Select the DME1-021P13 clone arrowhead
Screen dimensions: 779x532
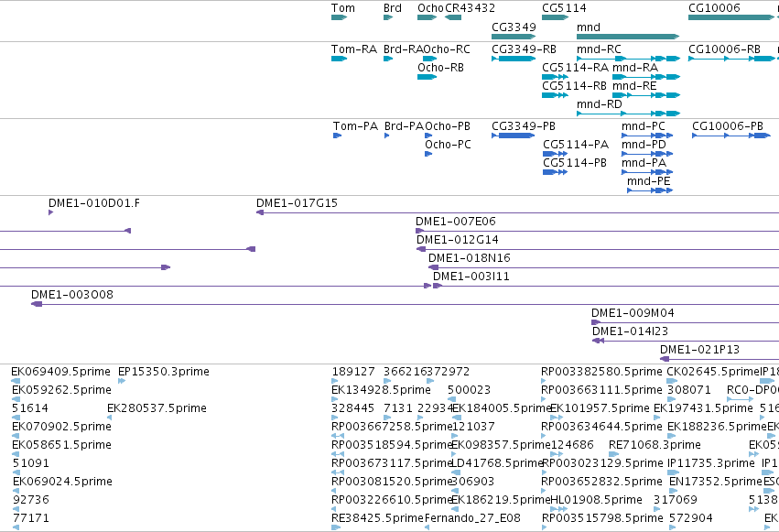click(x=665, y=359)
